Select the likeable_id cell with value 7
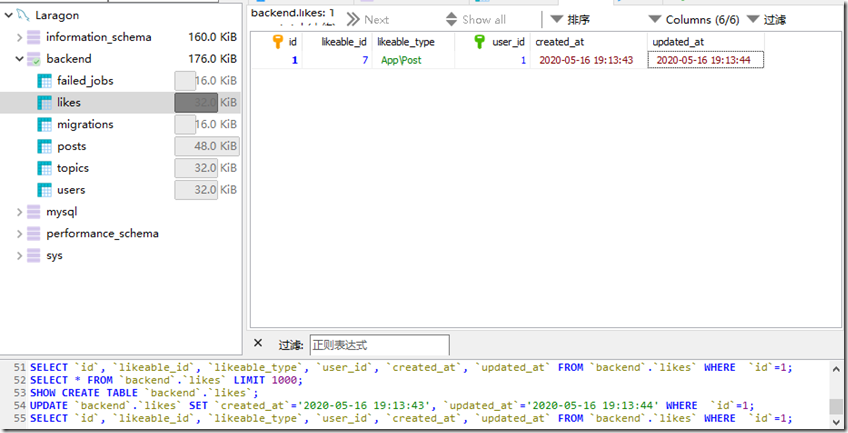Image resolution: width=848 pixels, height=433 pixels. click(x=337, y=60)
